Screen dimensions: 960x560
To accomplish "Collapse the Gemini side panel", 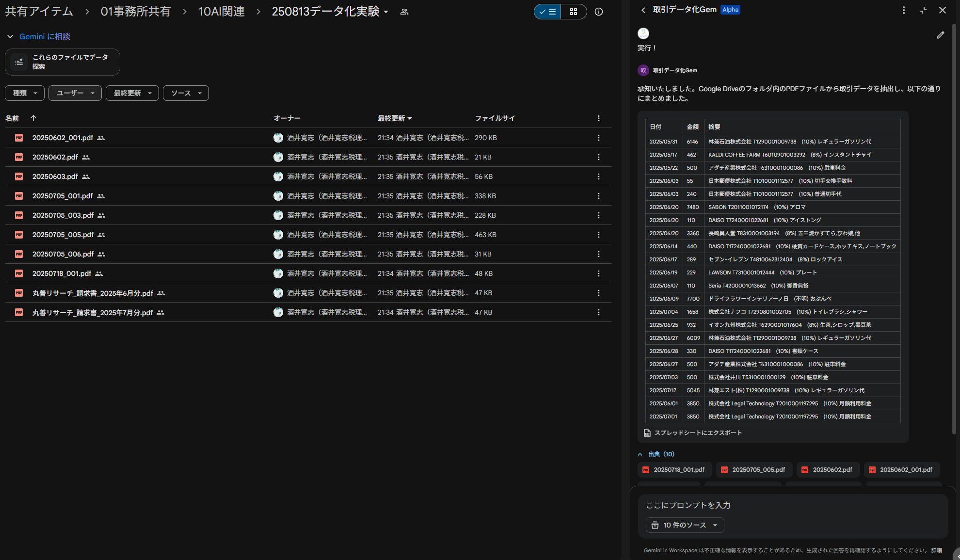I will [923, 10].
